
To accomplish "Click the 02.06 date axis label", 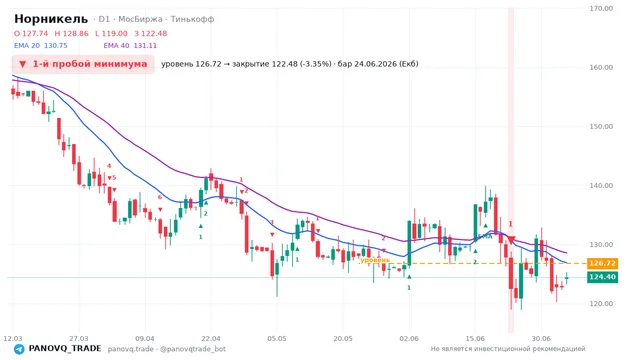I will tap(409, 338).
